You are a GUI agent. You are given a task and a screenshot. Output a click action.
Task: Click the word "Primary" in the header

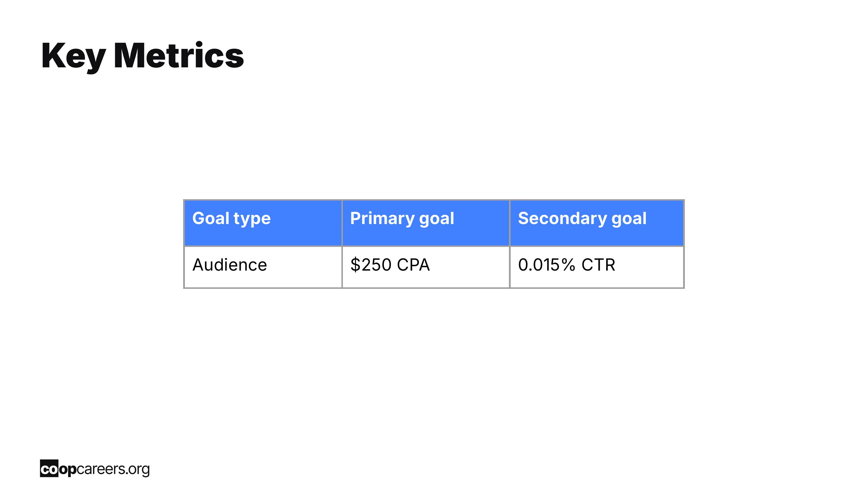382,219
